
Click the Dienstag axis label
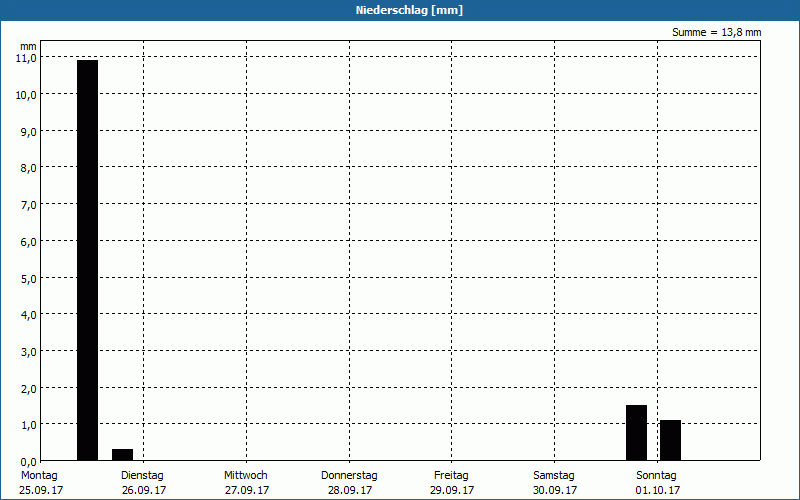pos(142,476)
